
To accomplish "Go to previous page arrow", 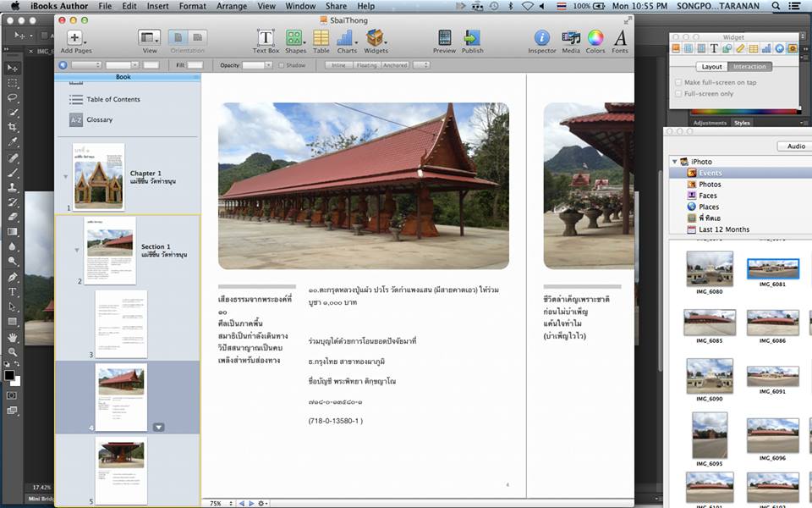I will click(241, 503).
